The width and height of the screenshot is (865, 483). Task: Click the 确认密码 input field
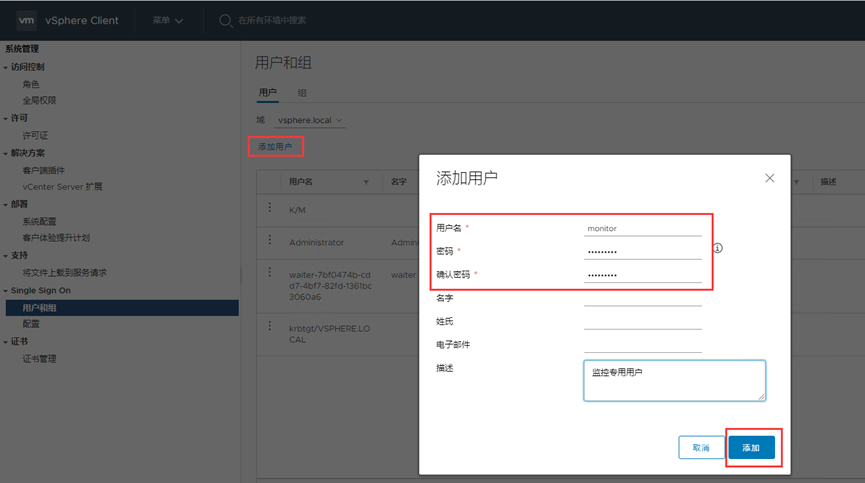(x=643, y=275)
